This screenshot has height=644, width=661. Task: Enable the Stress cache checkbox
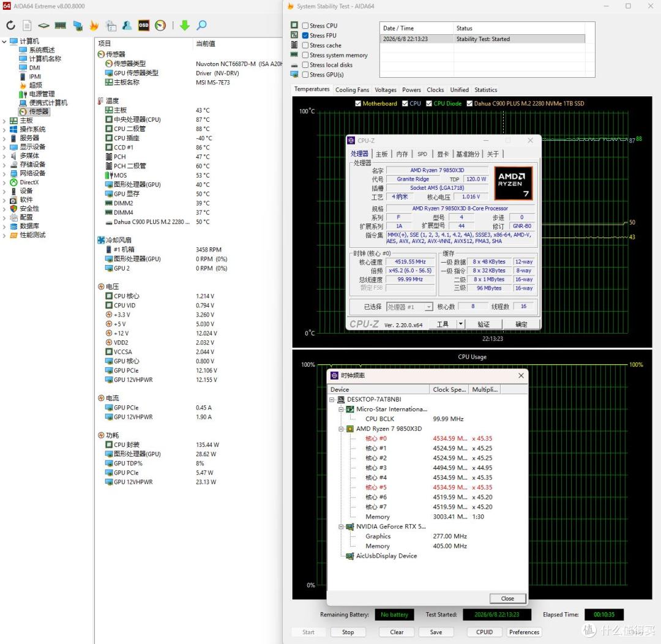point(305,45)
